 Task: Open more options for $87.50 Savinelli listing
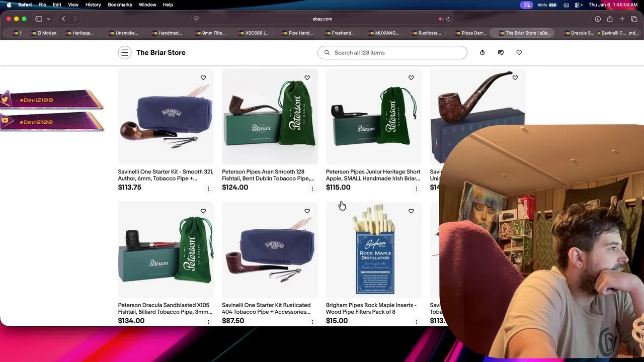tap(312, 322)
